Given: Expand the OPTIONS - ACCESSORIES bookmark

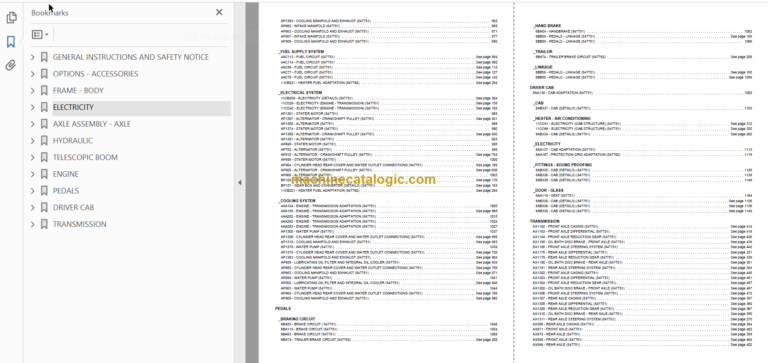Looking at the screenshot, I should click(x=33, y=74).
